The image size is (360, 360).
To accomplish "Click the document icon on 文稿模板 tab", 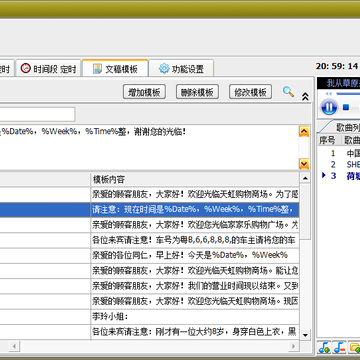I will click(97, 69).
